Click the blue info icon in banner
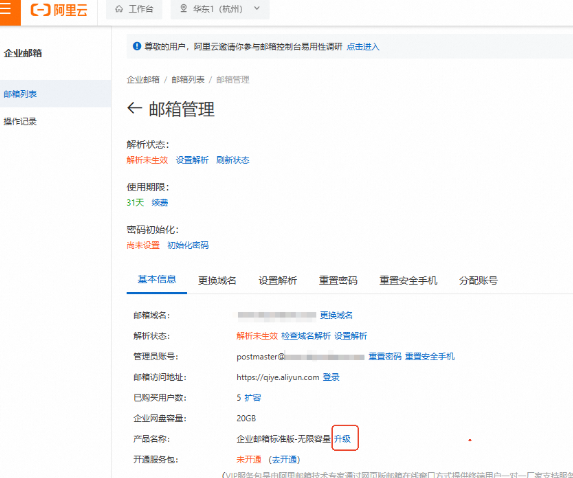The height and width of the screenshot is (478, 573). coord(137,46)
